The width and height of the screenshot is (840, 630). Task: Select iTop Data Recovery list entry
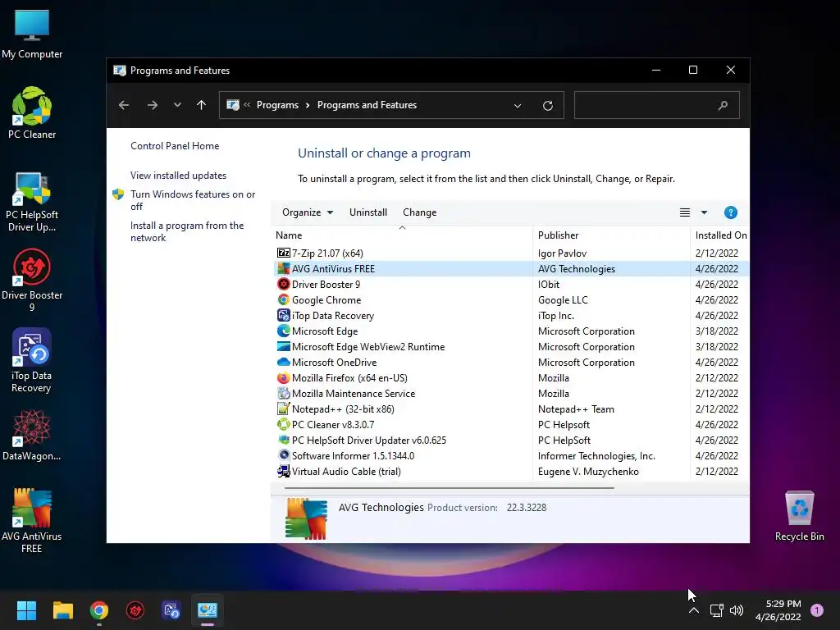click(x=511, y=316)
